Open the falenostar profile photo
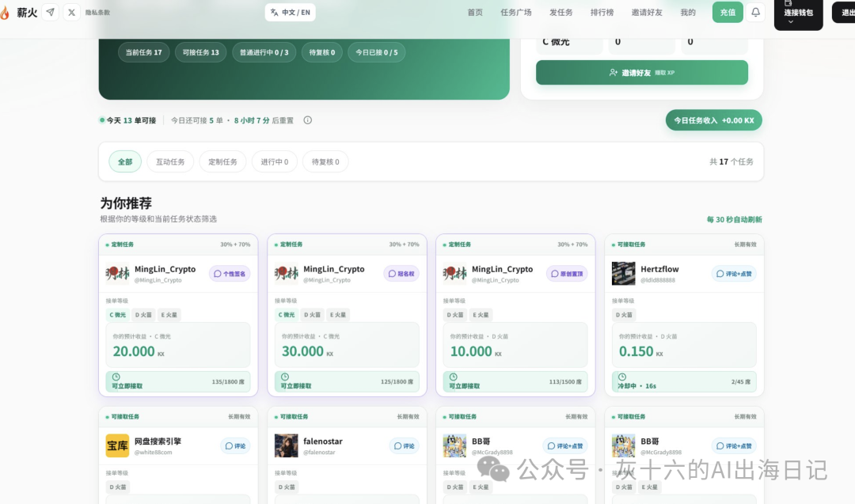Screen dimensions: 855x504 click(287, 445)
